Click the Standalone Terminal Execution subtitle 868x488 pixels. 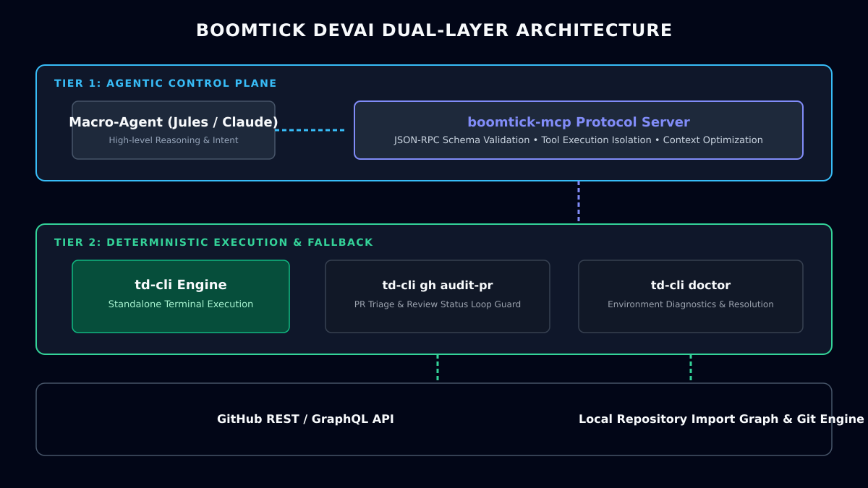[181, 304]
